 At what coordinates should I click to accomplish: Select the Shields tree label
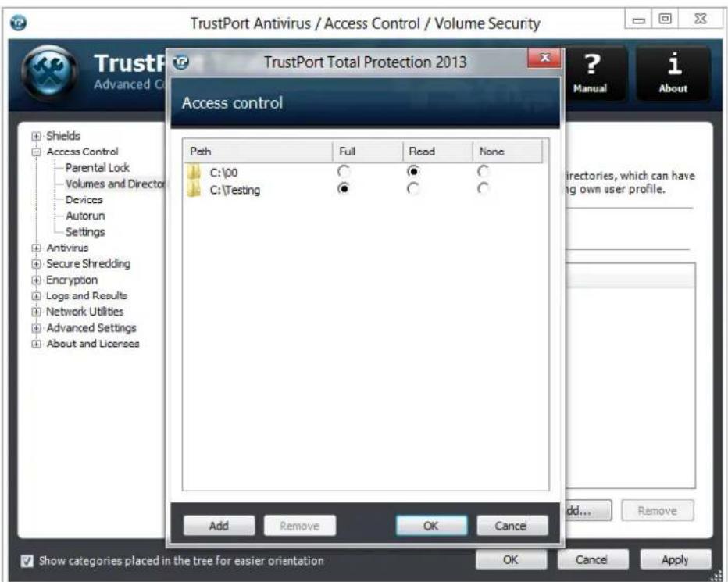(63, 136)
